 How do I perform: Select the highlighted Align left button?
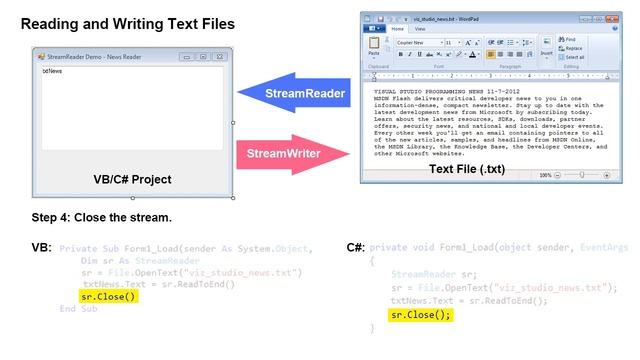tap(491, 54)
